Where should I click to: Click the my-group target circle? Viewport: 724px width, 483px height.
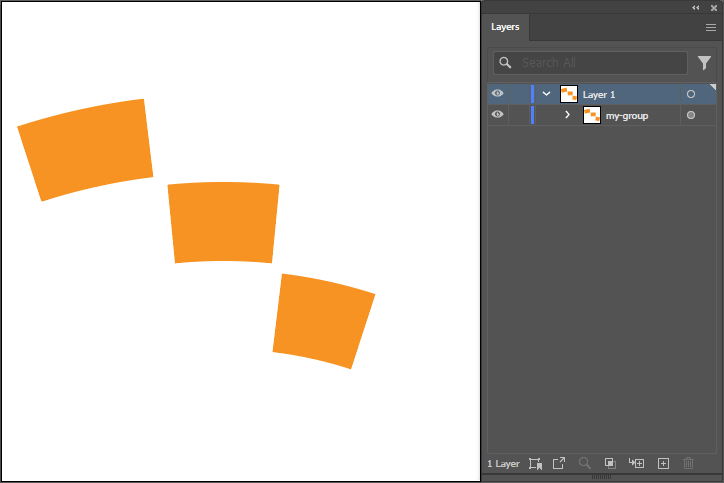[690, 116]
